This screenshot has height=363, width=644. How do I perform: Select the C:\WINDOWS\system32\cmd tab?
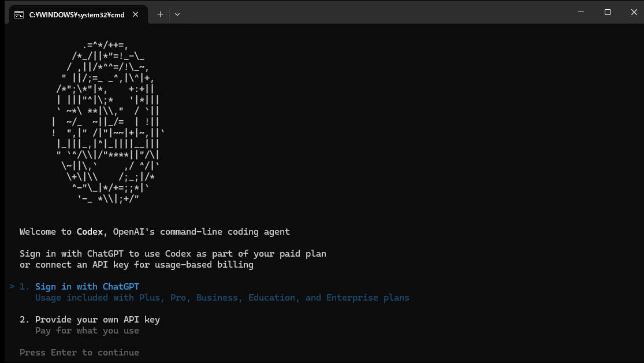click(76, 14)
